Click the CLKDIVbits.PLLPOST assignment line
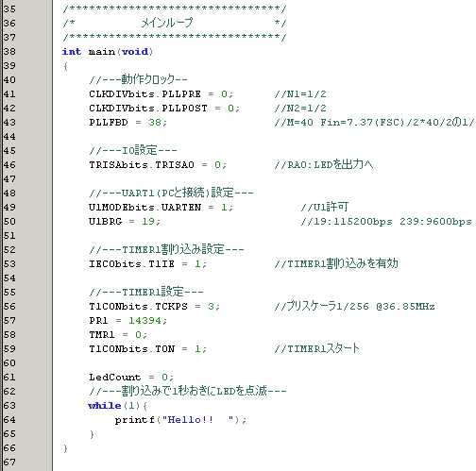 click(x=164, y=109)
